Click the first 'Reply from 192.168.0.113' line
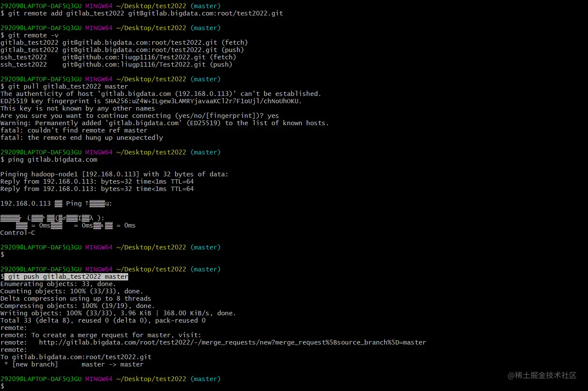 point(97,182)
